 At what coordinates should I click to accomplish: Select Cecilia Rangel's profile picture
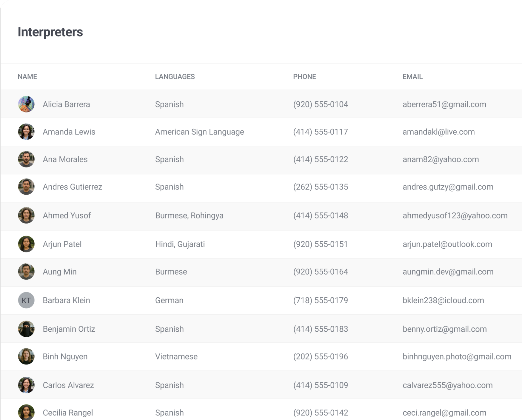click(26, 412)
